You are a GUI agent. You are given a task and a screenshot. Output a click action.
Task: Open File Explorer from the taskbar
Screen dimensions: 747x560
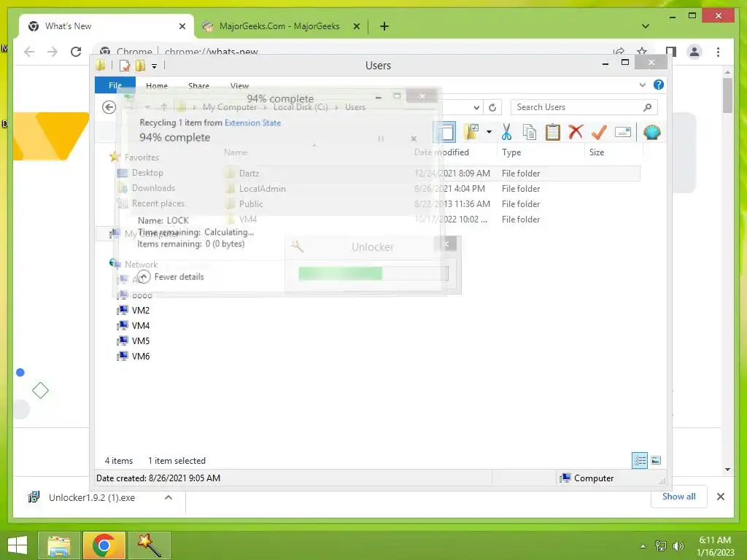58,545
